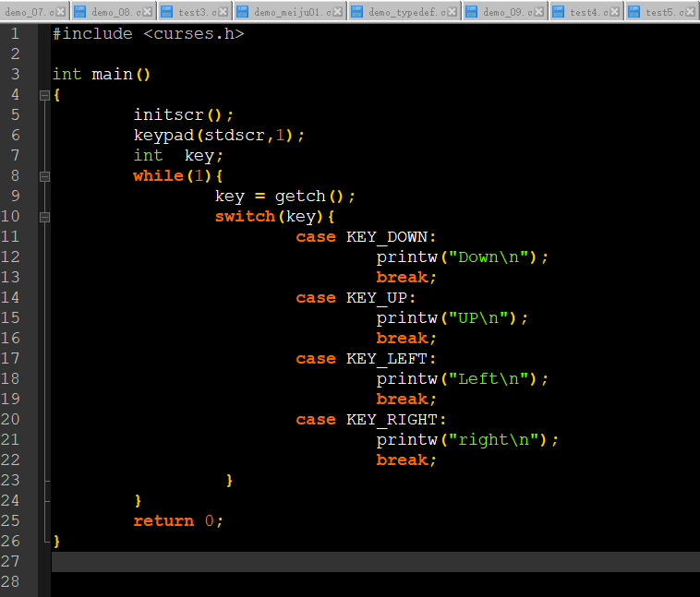Image resolution: width=700 pixels, height=597 pixels.
Task: Switch to the demo_07.c tab
Action: (29, 12)
